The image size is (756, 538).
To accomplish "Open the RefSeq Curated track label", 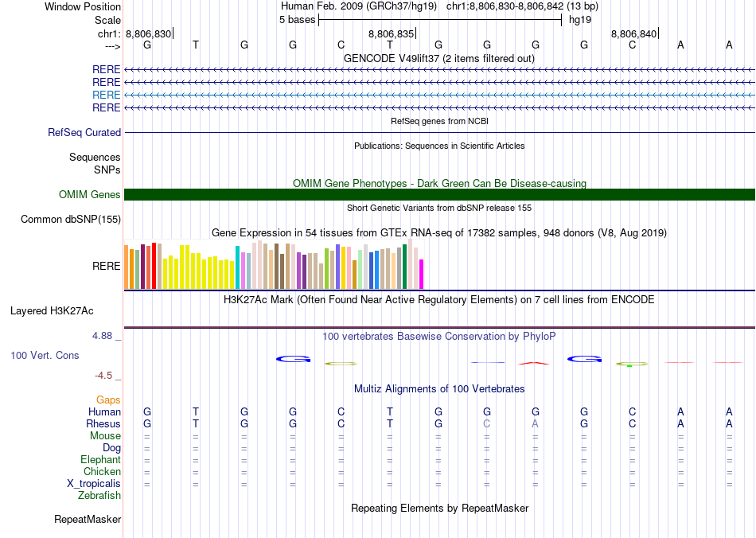I will coord(84,133).
